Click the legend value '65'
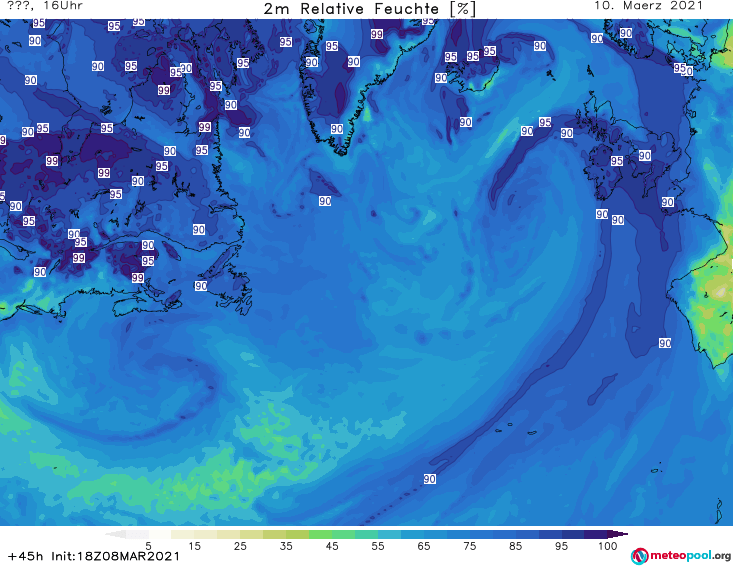The width and height of the screenshot is (733, 566). point(424,545)
